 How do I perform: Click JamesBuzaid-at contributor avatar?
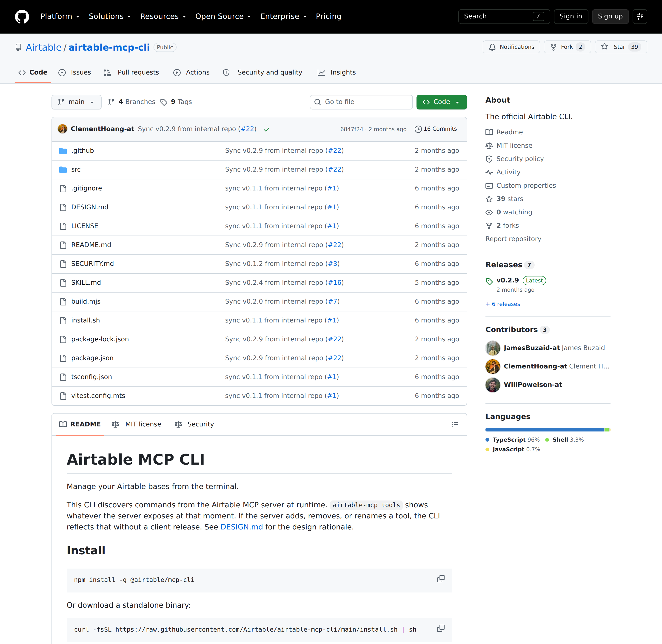[493, 348]
